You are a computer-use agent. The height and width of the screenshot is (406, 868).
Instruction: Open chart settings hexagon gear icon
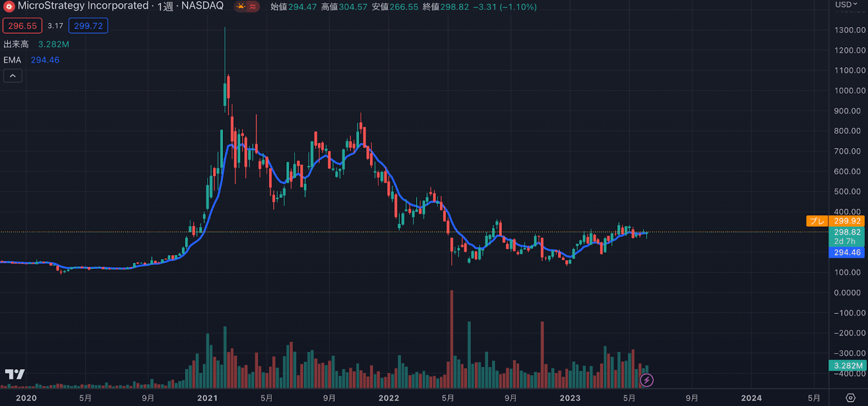click(850, 398)
